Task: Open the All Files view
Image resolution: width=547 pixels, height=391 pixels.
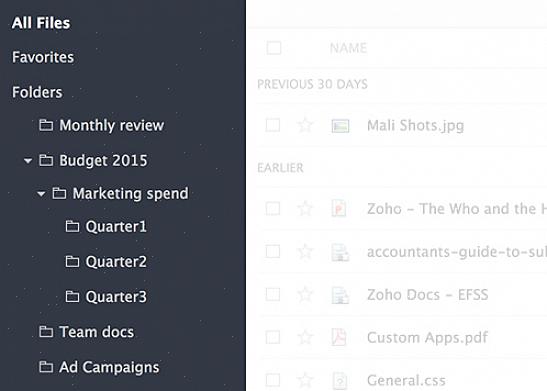Action: click(x=41, y=23)
